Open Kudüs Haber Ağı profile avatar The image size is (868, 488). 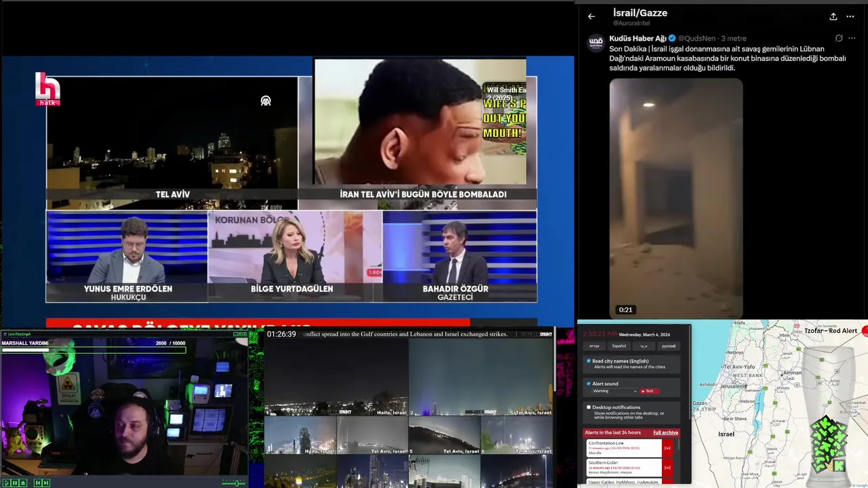(x=595, y=43)
